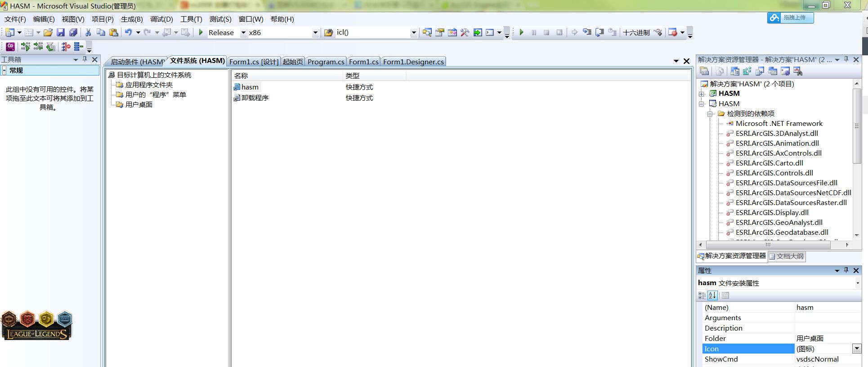Toggle hexadecimal display (十六进制)
Viewport: 868px width, 367px height.
click(x=636, y=32)
